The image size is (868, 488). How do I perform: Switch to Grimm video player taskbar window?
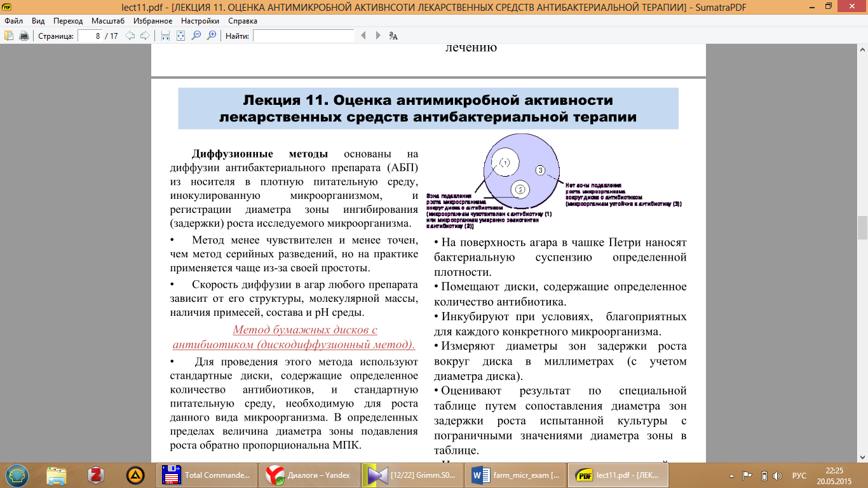(413, 475)
